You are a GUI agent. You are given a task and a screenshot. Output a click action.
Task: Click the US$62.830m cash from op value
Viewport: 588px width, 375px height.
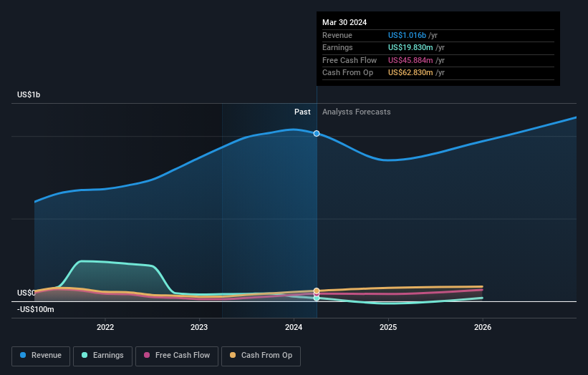pyautogui.click(x=410, y=73)
